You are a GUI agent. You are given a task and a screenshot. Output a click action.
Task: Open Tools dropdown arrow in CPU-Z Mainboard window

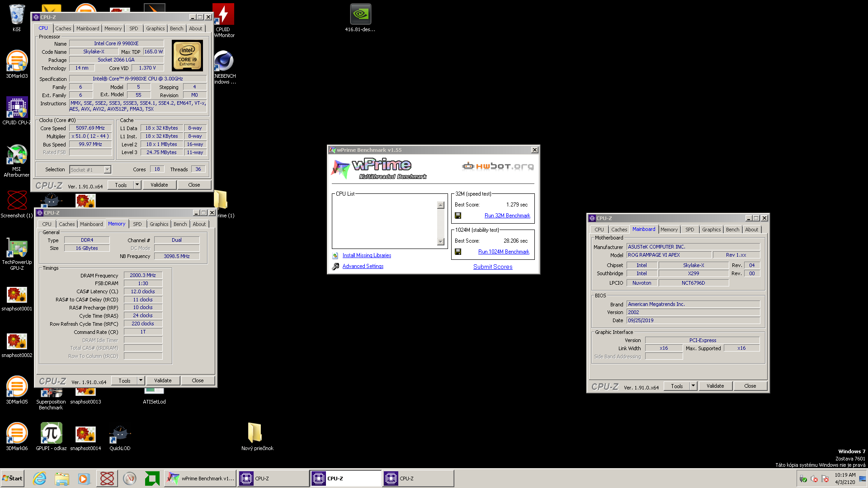[x=693, y=386]
